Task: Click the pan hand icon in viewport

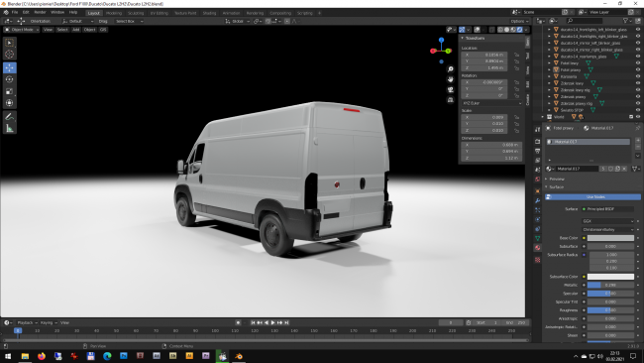Action: (451, 79)
